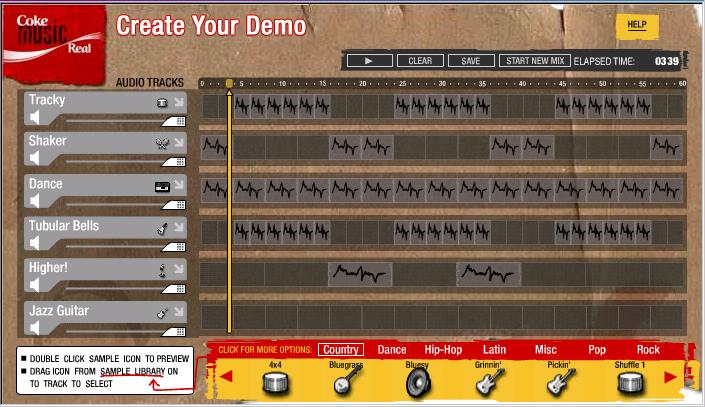Click the 30 mark on timeline ruler
705x407 pixels.
click(442, 84)
